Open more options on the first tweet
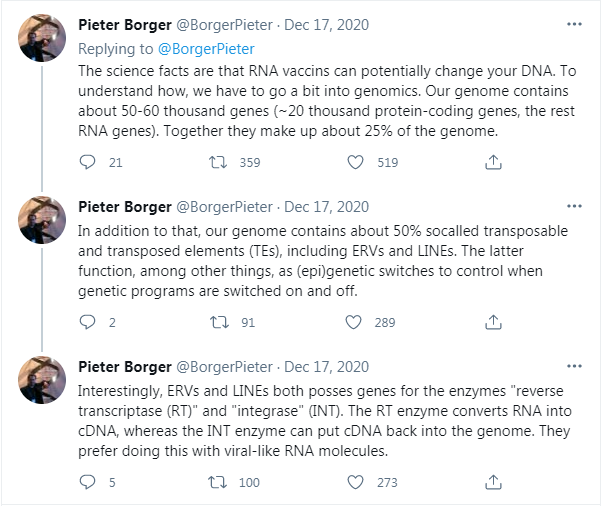This screenshot has height=506, width=601. coord(573,23)
